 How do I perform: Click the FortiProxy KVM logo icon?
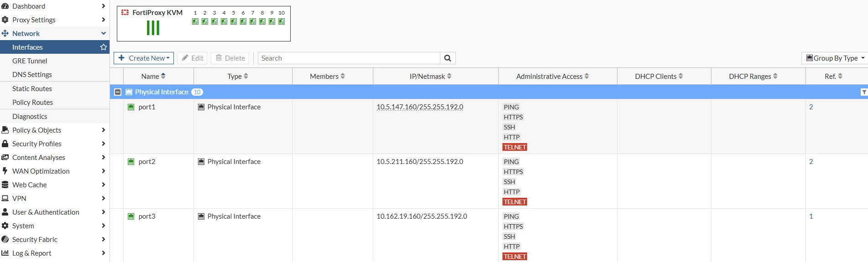(125, 13)
